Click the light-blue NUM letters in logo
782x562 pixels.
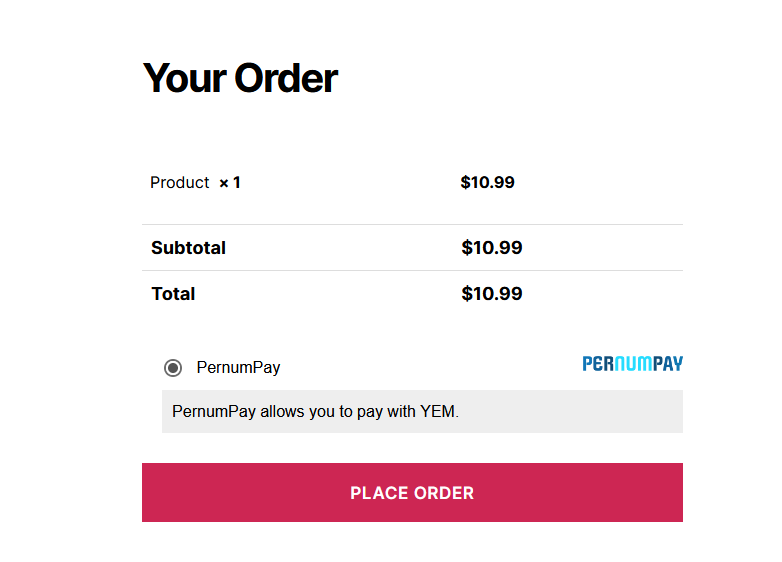point(633,364)
